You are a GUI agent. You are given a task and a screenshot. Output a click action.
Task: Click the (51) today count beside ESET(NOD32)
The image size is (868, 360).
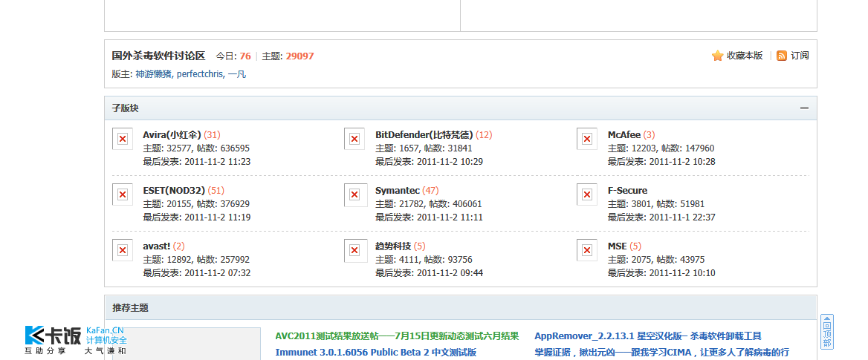click(x=216, y=190)
